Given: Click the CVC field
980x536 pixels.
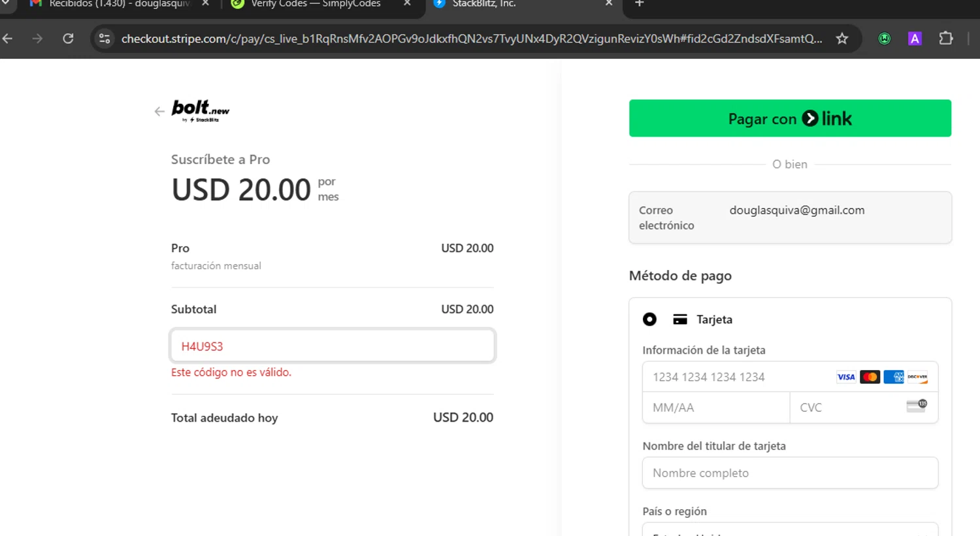Looking at the screenshot, I should pyautogui.click(x=864, y=408).
